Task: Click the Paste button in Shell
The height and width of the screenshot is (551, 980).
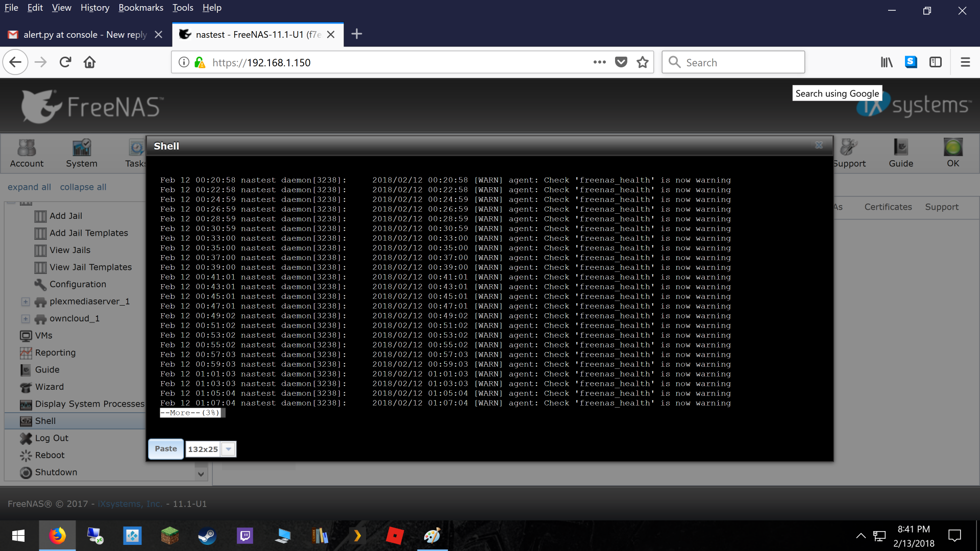Action: (x=166, y=449)
